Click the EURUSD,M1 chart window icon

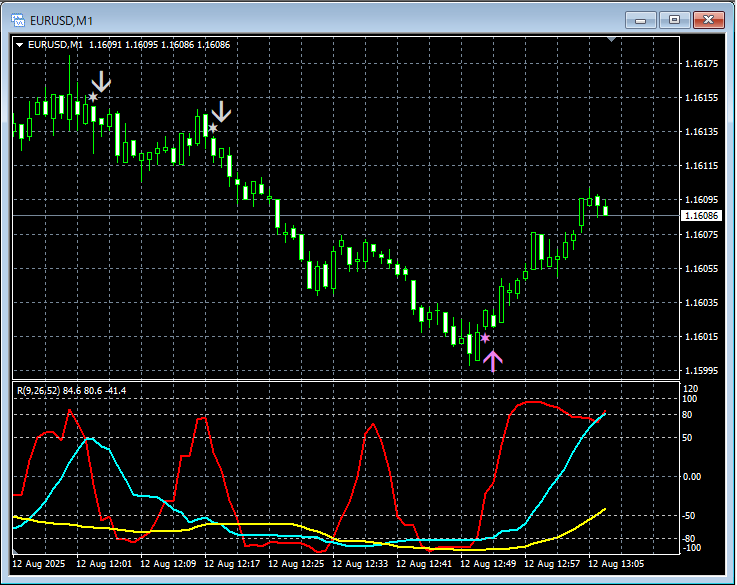pyautogui.click(x=18, y=20)
